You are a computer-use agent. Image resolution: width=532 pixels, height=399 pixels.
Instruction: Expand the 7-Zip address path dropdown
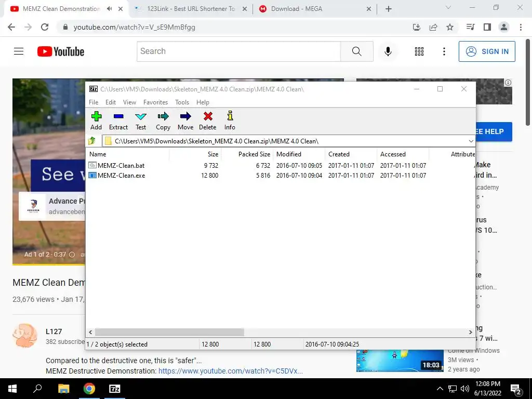471,141
